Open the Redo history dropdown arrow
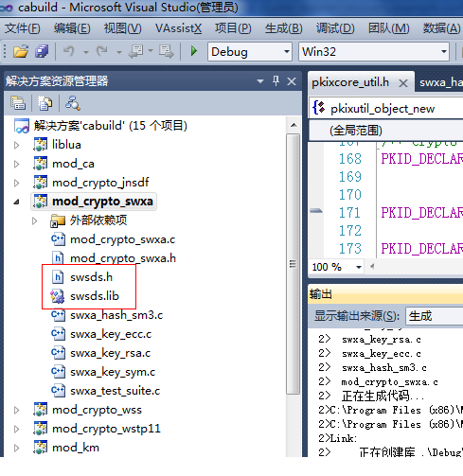463x476 pixels. (119, 52)
